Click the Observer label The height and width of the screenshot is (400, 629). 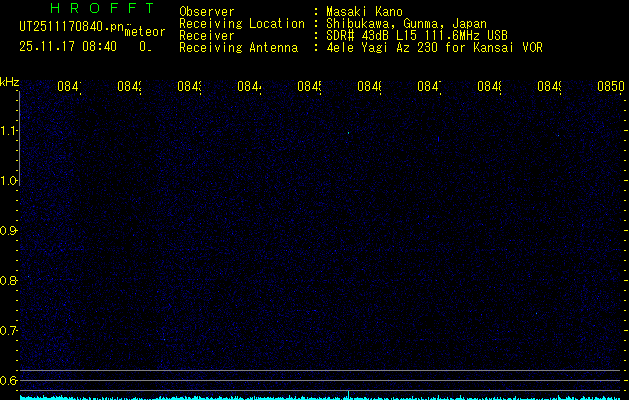(x=207, y=12)
